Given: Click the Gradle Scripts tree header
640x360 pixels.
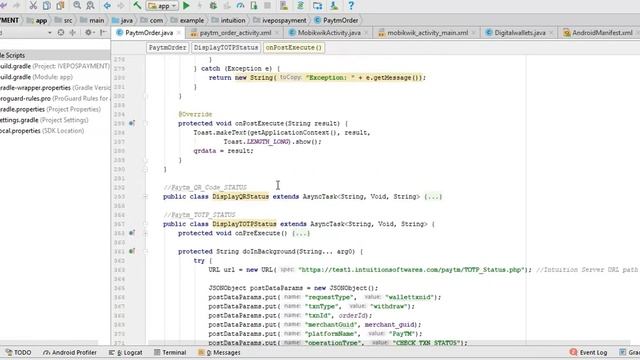Looking at the screenshot, I should [x=55, y=55].
